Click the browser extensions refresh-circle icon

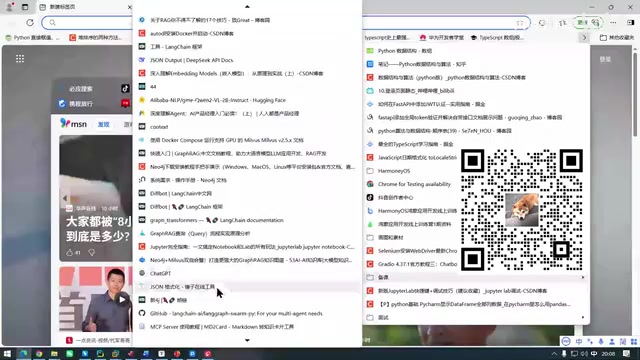542,23
